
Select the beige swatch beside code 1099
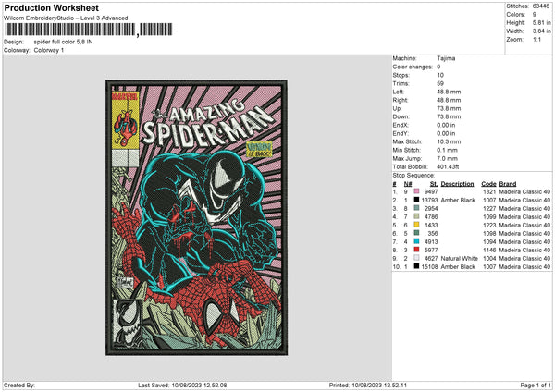tap(416, 216)
